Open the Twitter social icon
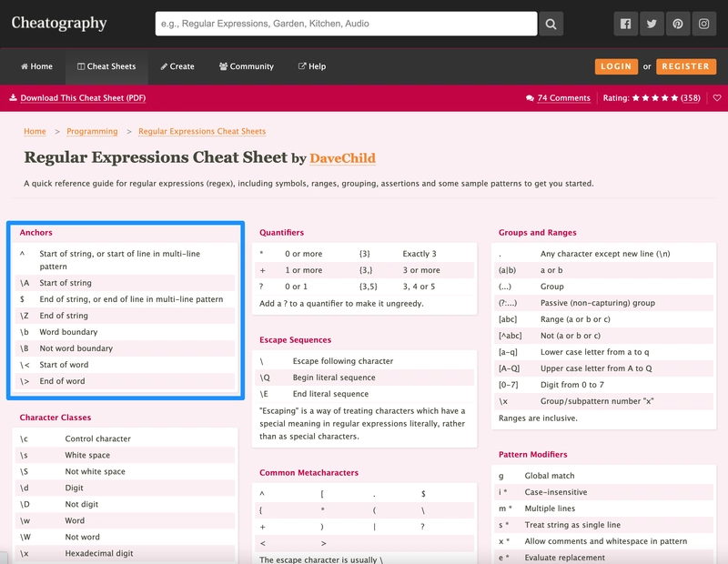728x564 pixels. pos(652,24)
